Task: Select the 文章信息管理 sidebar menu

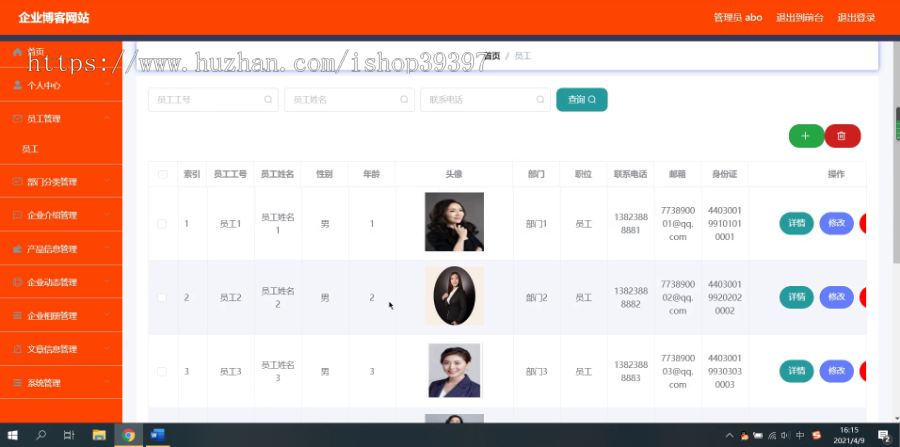Action: [61, 349]
